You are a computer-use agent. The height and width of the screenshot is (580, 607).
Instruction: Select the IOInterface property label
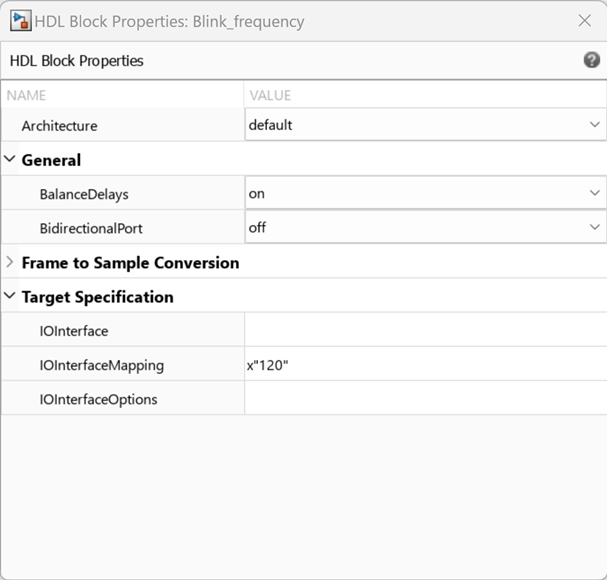click(x=73, y=331)
